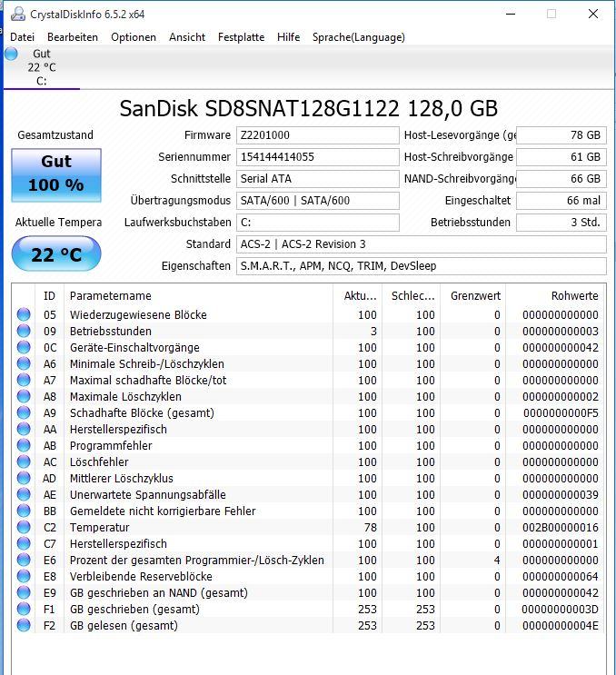Viewport: 616px width, 675px height.
Task: Click status orb of Gemeldete nicht korrigierbare Fehler row
Action: (24, 511)
